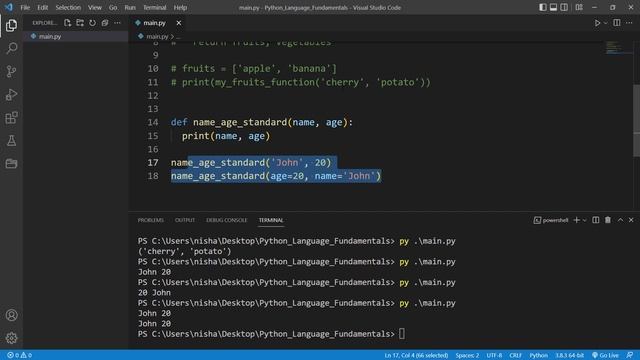Toggle primary side bar visibility
640x360 pixels.
(542, 7)
